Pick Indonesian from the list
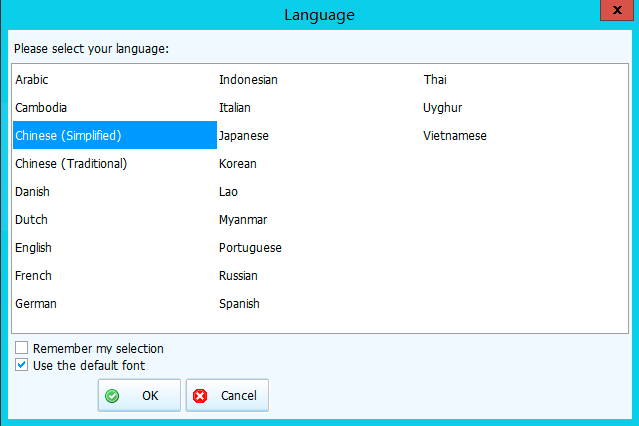 (248, 79)
